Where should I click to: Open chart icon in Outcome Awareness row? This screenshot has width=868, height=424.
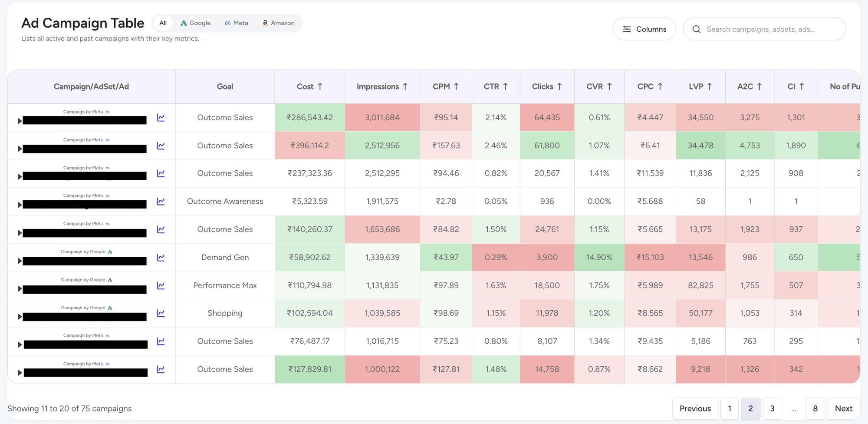[x=161, y=202]
